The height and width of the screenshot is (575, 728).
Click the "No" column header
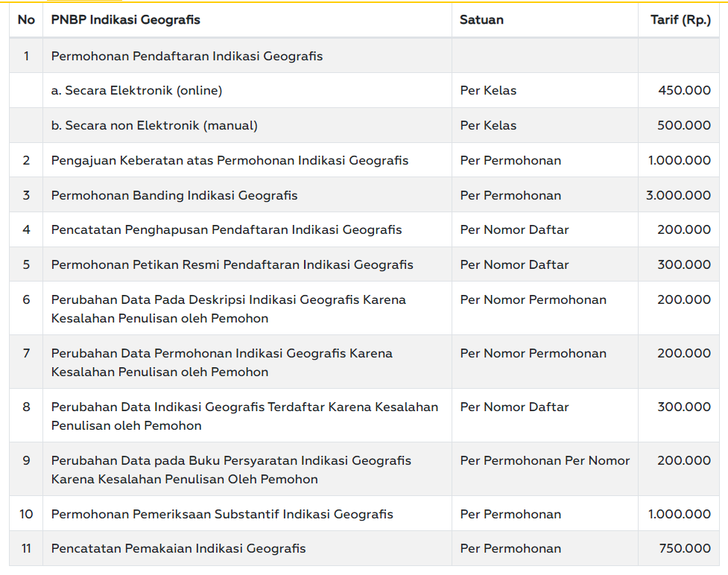pos(26,20)
